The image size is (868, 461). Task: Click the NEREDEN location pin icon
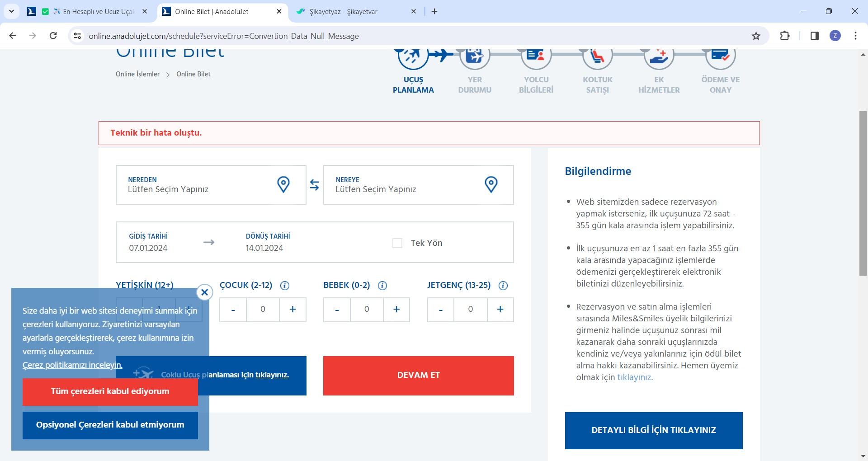pos(283,184)
